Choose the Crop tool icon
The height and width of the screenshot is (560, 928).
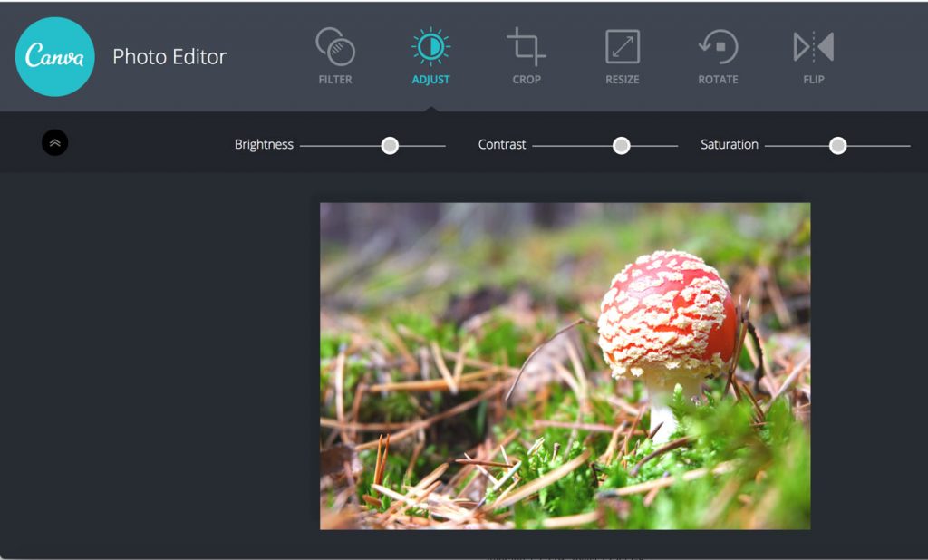527,46
